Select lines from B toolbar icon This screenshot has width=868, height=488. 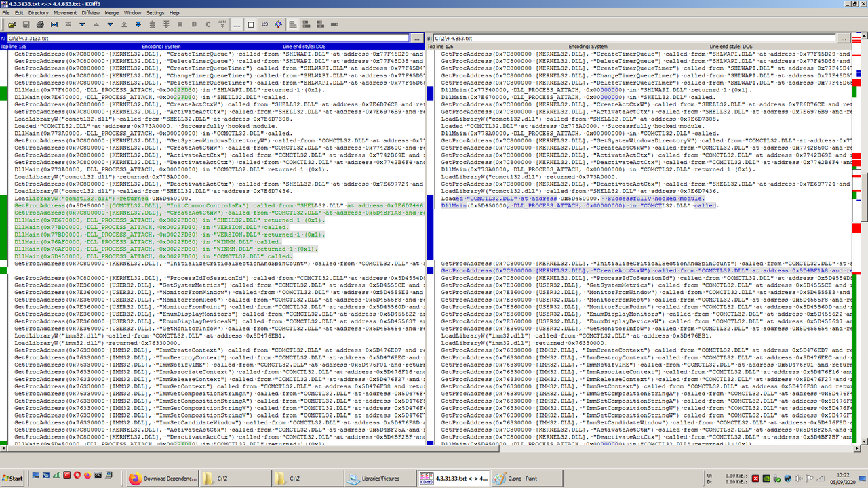194,24
